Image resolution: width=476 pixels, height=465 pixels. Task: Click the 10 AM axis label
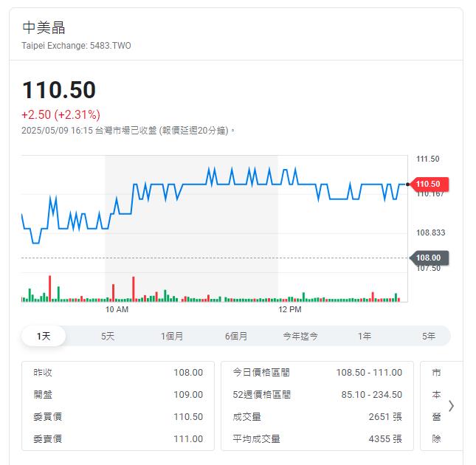click(117, 309)
